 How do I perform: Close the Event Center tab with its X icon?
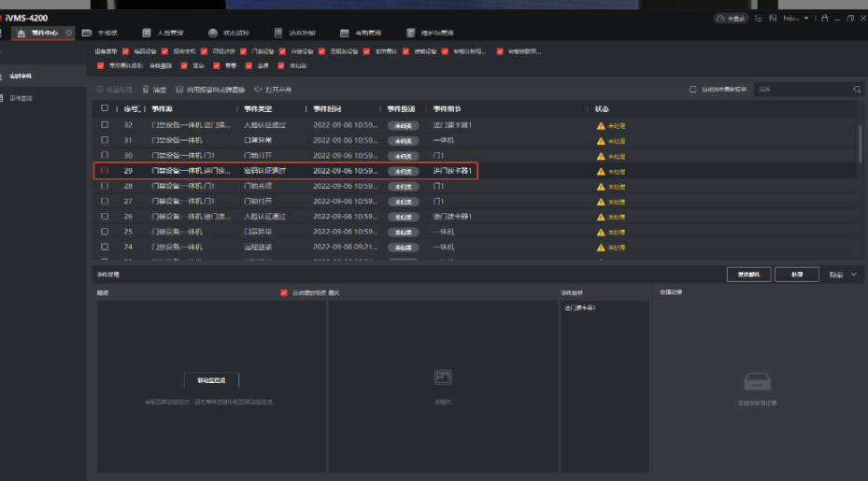[68, 33]
